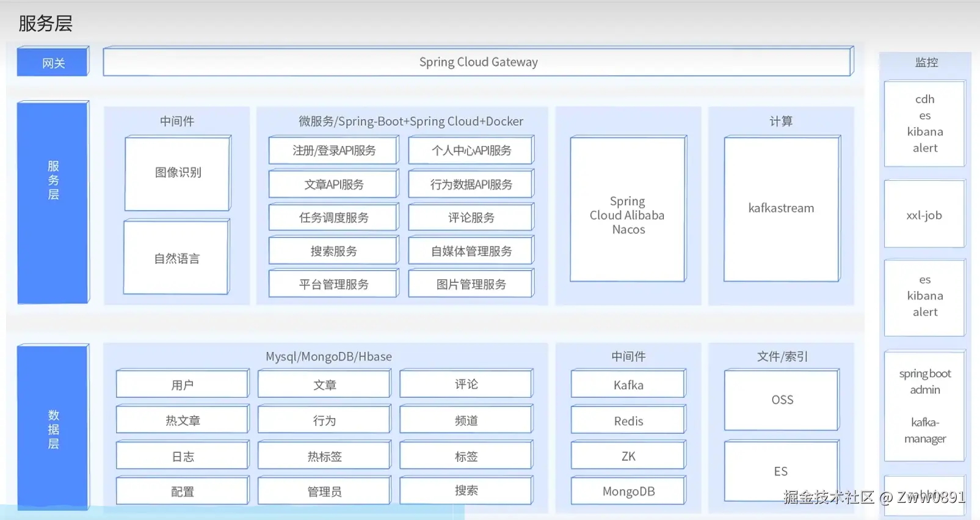The width and height of the screenshot is (980, 520).
Task: Select the 热标签 data box
Action: 324,456
